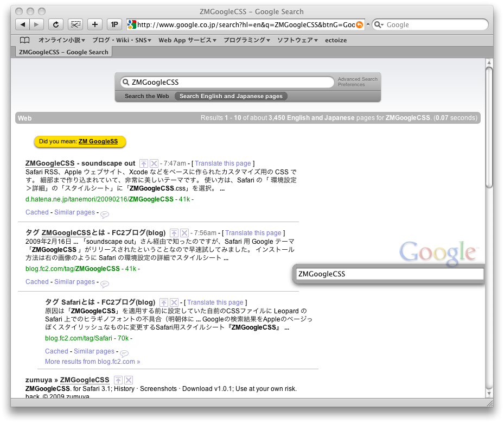
Task: Remove the zumuya » ZMGoogleCSS result with X icon
Action: (129, 380)
